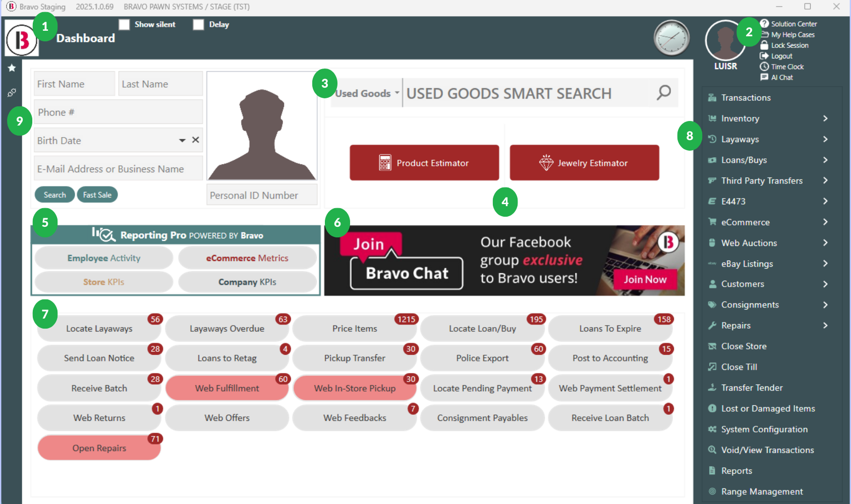The image size is (851, 504).
Task: Click the Lost or Damaged Items icon
Action: (x=712, y=408)
